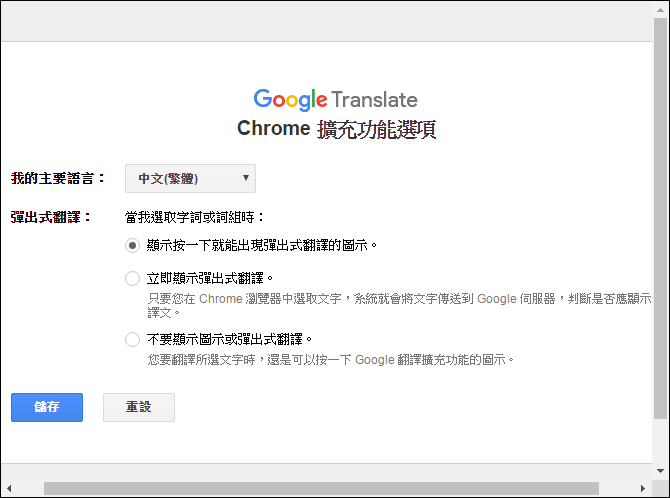Image resolution: width=670 pixels, height=498 pixels.
Task: Click the label 彈出式翻譯：
Action: coord(51,217)
